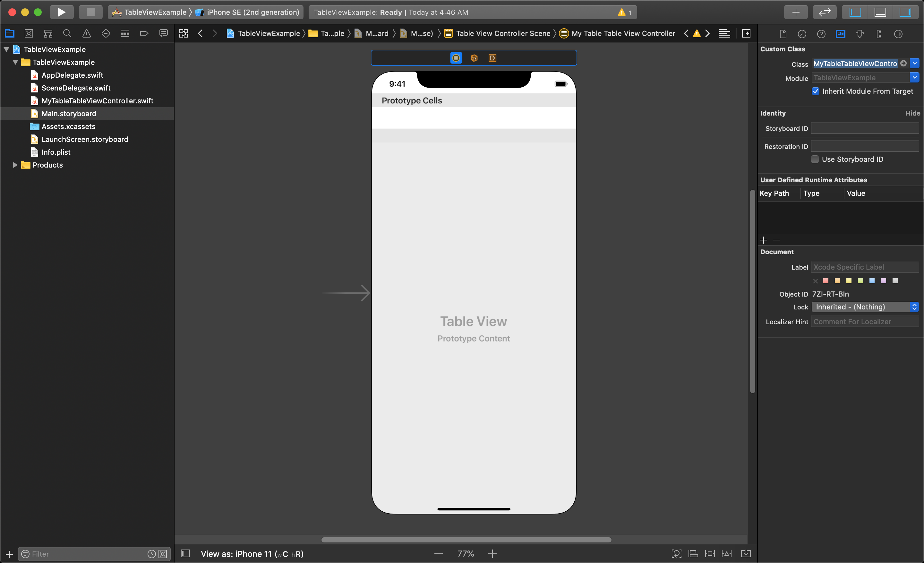
Task: Hide the Identity section
Action: [912, 113]
